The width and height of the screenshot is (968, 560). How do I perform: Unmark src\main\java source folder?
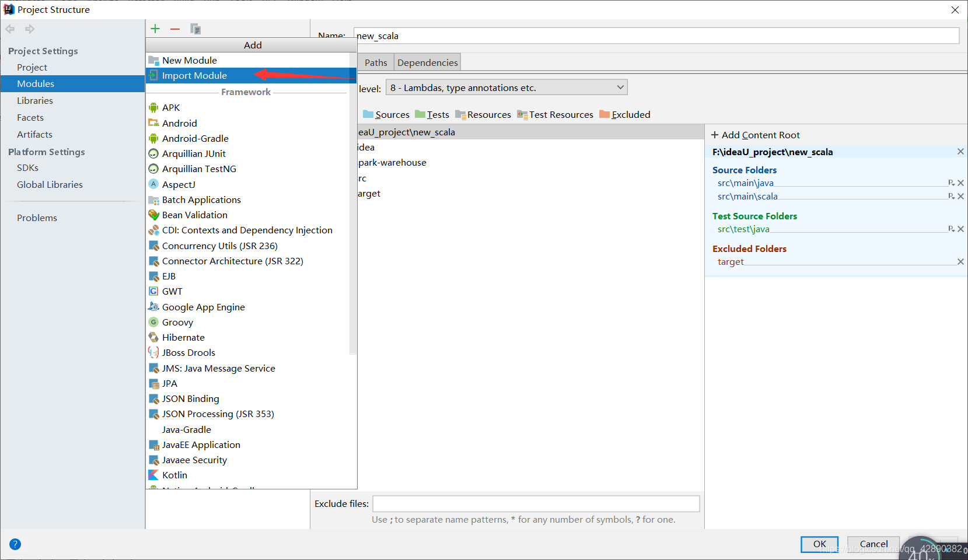pyautogui.click(x=960, y=183)
